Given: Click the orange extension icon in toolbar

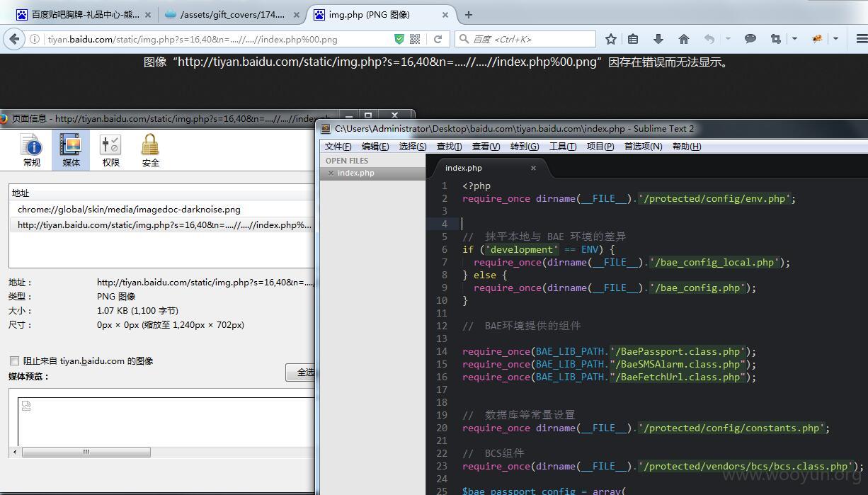Looking at the screenshot, I should point(817,40).
